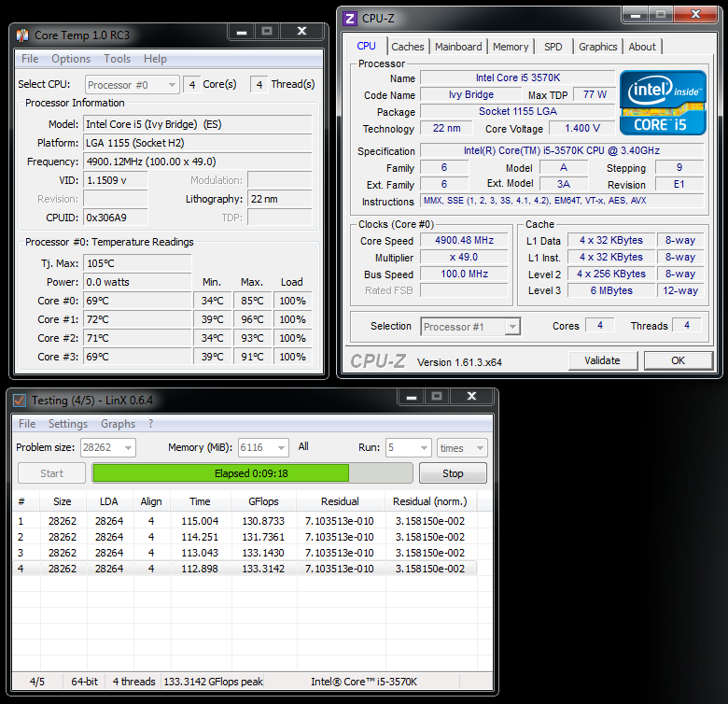
Task: Click the Level 3 cache 6 MBytes value
Action: [611, 290]
